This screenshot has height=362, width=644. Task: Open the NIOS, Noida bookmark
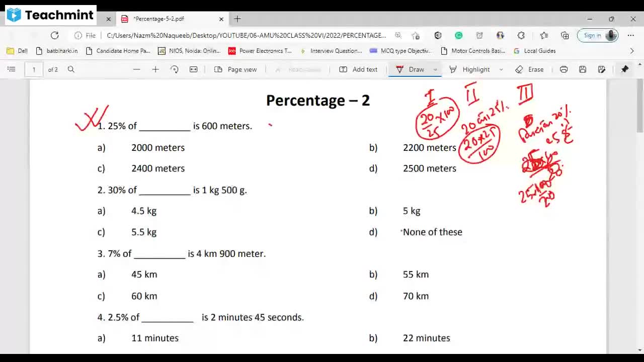189,51
